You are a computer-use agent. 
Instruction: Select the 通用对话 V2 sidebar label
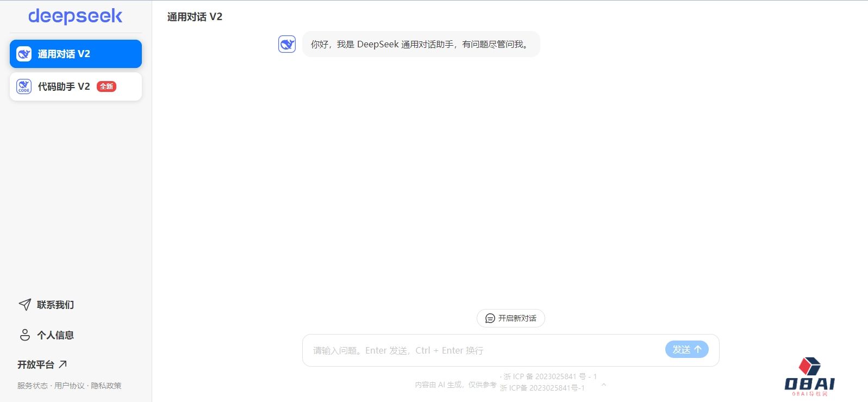click(x=64, y=54)
